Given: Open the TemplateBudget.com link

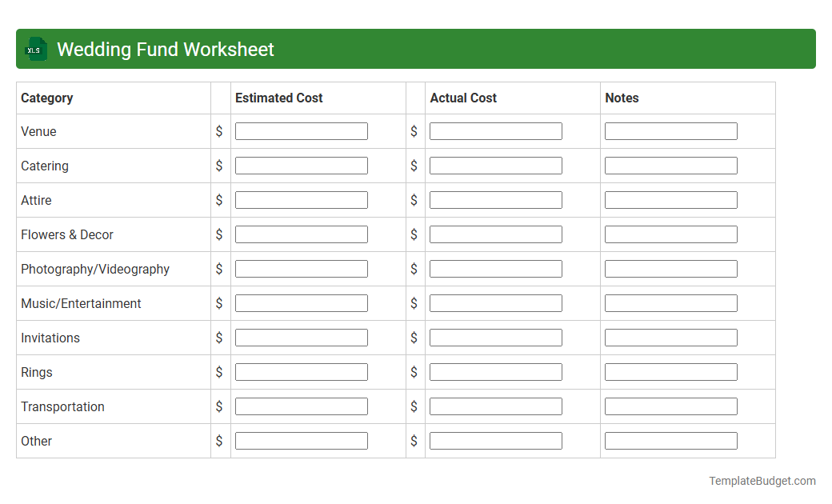Looking at the screenshot, I should pyautogui.click(x=762, y=481).
